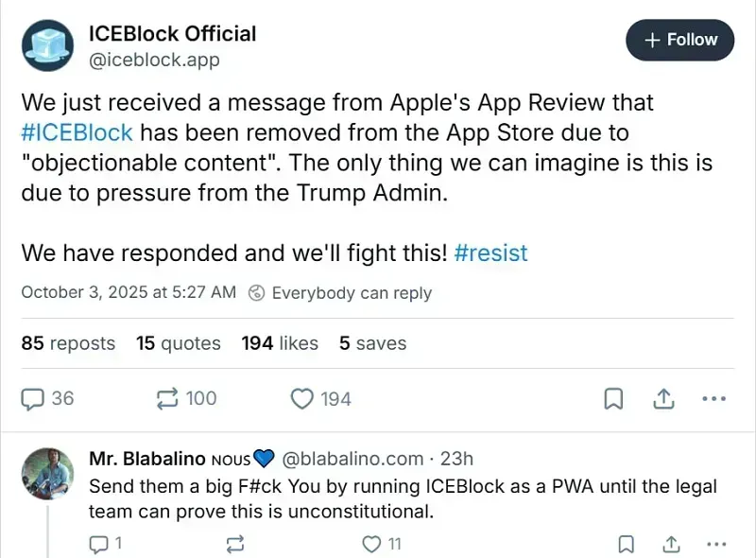Viewport: 756px width, 558px height.
Task: Repost the ICEBlock post using the repost icon
Action: click(x=168, y=398)
